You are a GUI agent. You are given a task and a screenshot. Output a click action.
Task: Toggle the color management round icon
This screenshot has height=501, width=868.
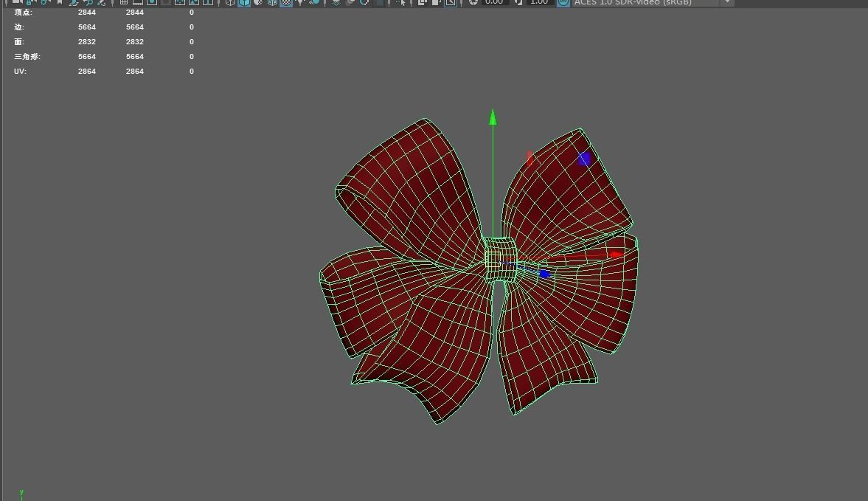tap(563, 2)
